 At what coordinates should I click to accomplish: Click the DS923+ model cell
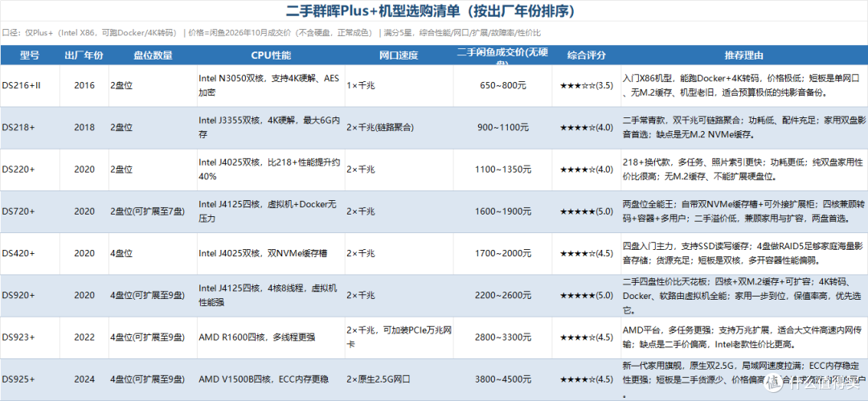(30, 338)
